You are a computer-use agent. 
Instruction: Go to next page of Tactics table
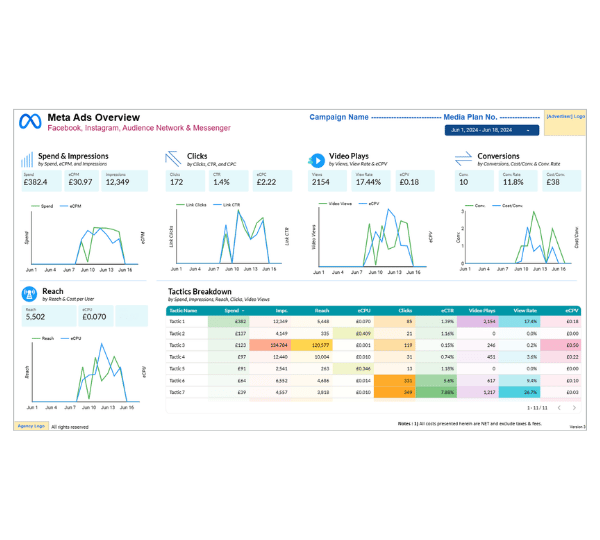click(x=574, y=408)
